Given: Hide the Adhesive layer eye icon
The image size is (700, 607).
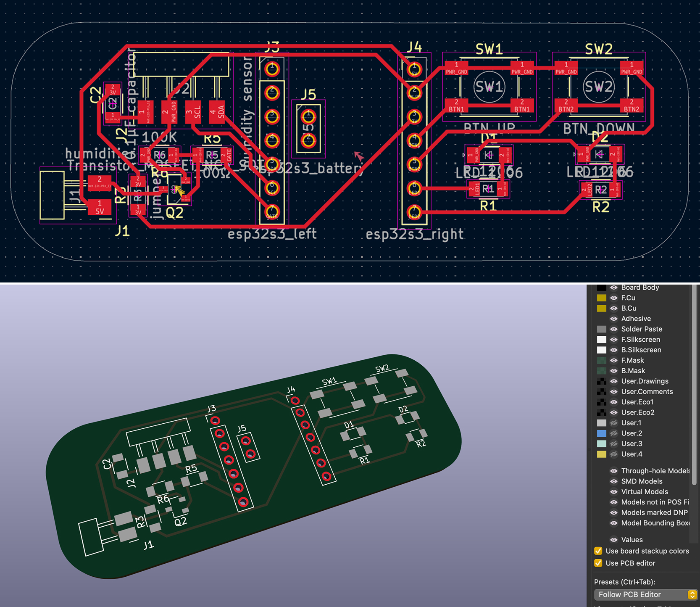Looking at the screenshot, I should pos(613,319).
